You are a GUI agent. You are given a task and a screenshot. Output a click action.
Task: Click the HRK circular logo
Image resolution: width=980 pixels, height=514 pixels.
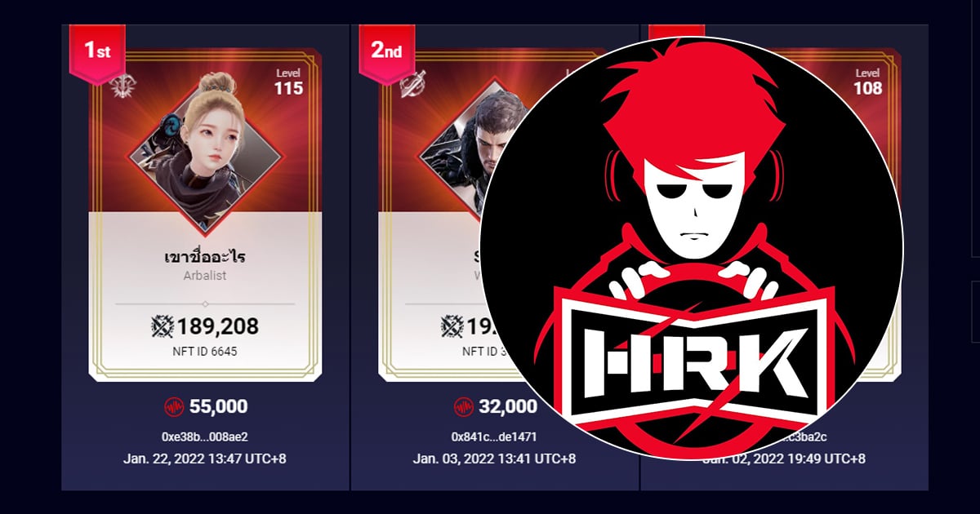coord(692,248)
